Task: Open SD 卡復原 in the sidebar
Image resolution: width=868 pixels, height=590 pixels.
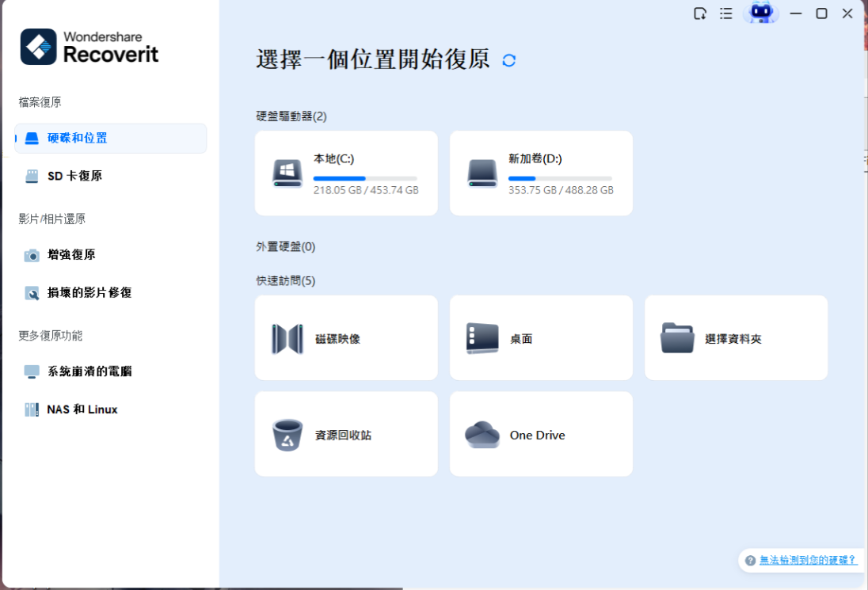Action: (x=111, y=176)
